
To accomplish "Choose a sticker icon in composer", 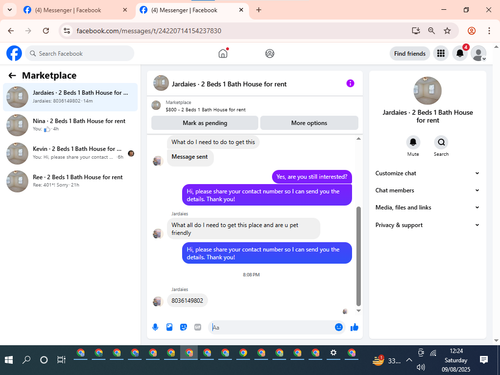I will coord(183,327).
